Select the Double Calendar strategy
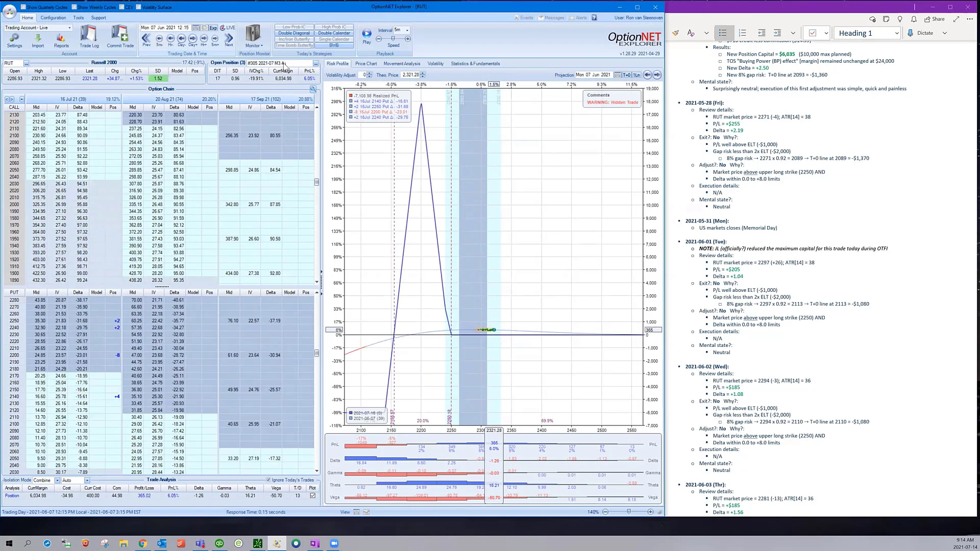Viewport: 980px width, 551px height. coord(334,33)
